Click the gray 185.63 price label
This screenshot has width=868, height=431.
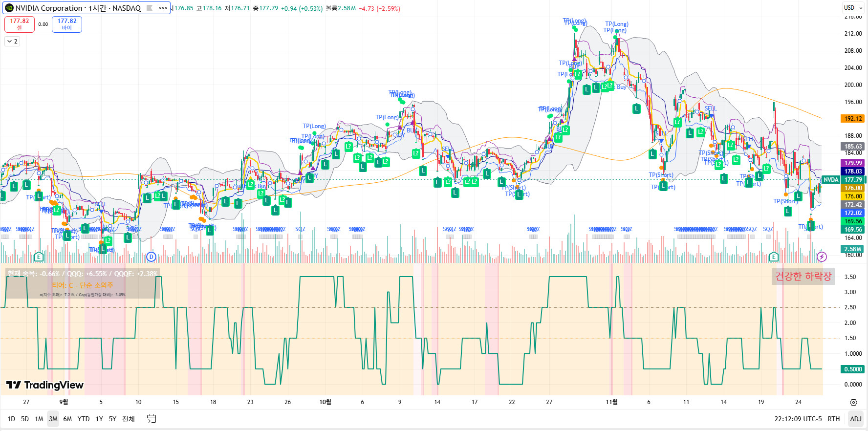pyautogui.click(x=853, y=147)
